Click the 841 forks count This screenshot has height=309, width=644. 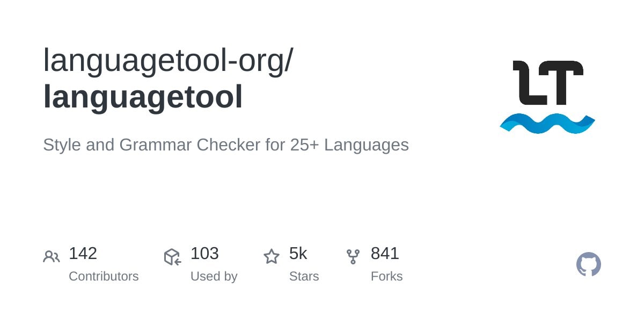(x=385, y=253)
